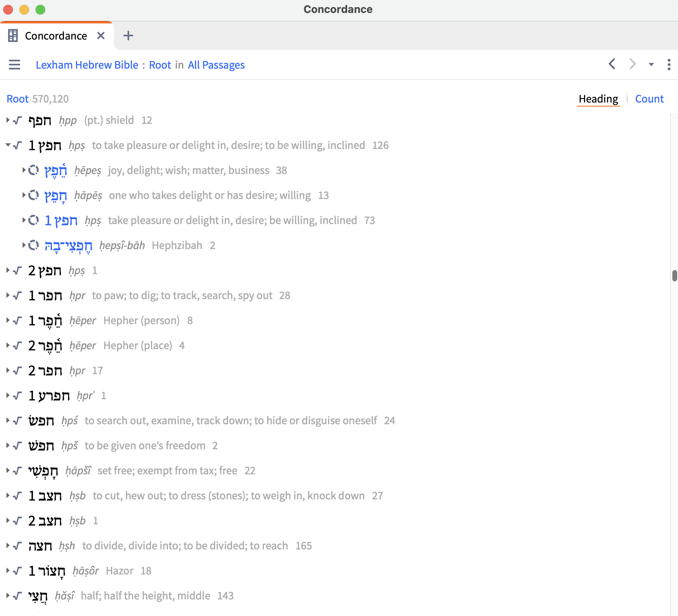678x616 pixels.
Task: Open the hamburger panel menu
Action: click(15, 65)
